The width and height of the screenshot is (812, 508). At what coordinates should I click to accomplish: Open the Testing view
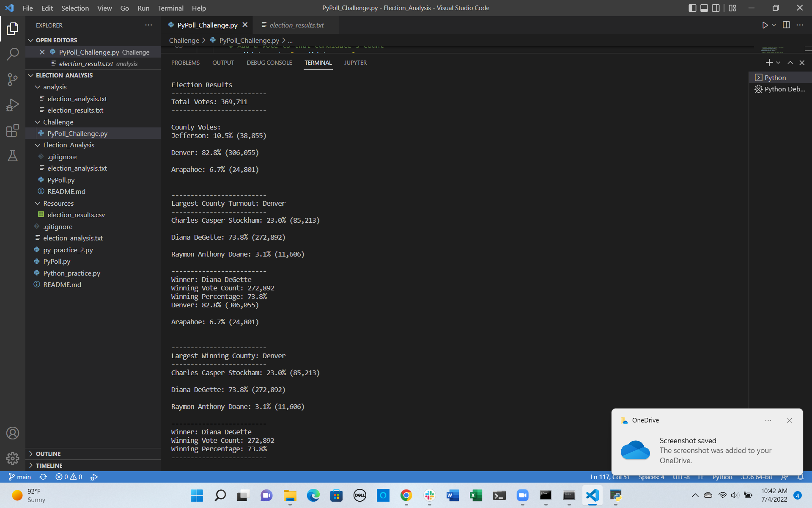click(13, 156)
